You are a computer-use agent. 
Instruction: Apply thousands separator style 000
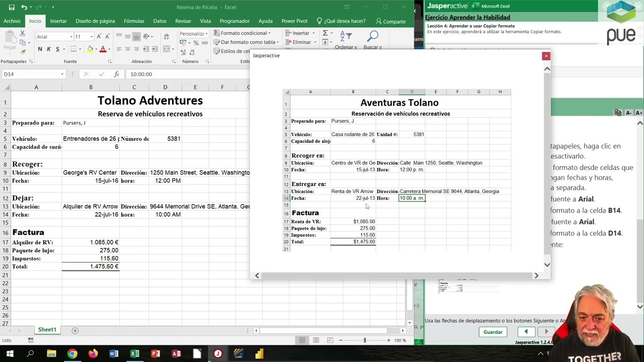tap(204, 43)
